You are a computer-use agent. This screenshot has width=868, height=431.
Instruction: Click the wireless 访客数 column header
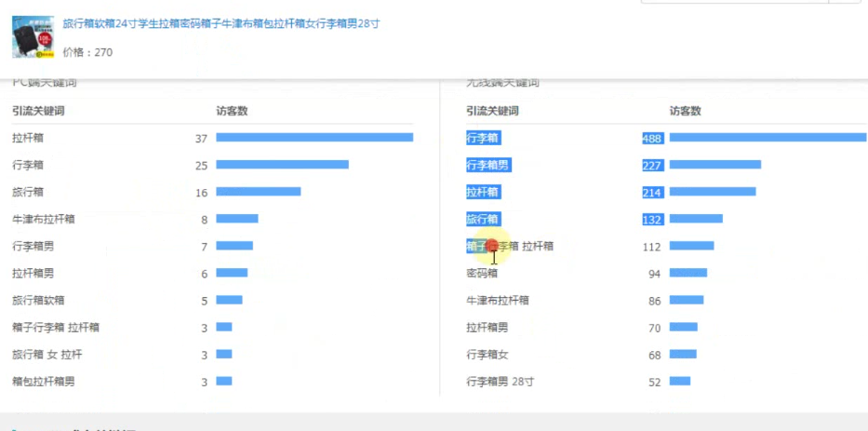[686, 111]
